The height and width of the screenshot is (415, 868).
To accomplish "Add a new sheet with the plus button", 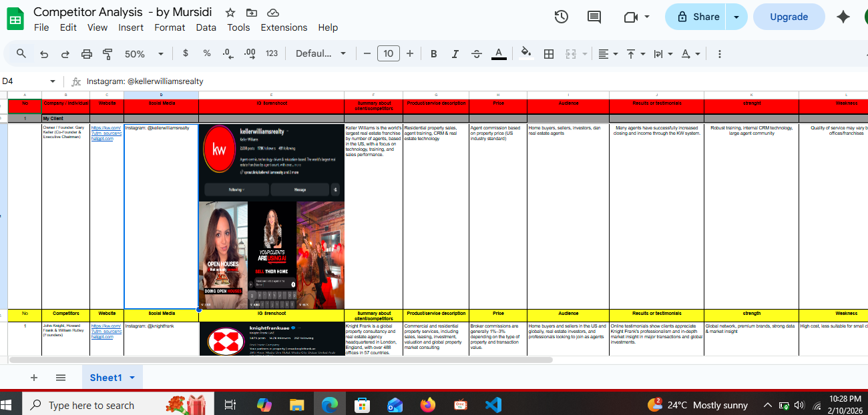I will click(34, 377).
